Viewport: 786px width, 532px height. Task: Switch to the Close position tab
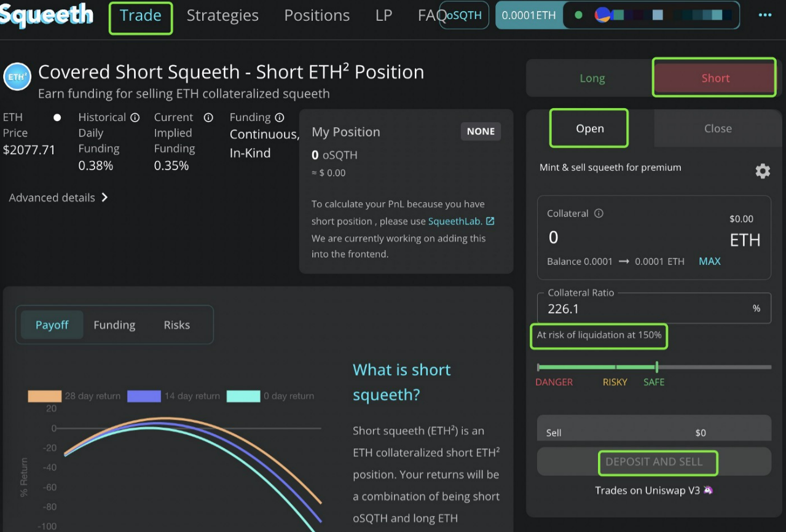[717, 129]
